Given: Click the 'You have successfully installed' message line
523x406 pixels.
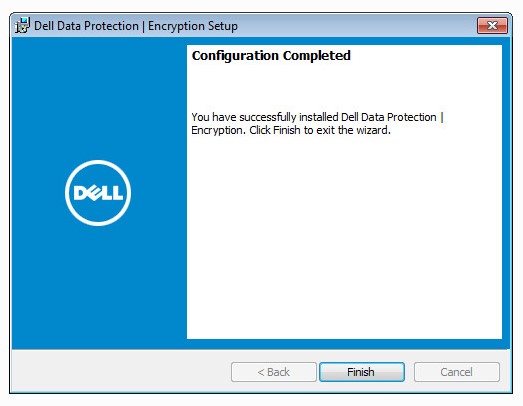Looking at the screenshot, I should pyautogui.click(x=317, y=117).
